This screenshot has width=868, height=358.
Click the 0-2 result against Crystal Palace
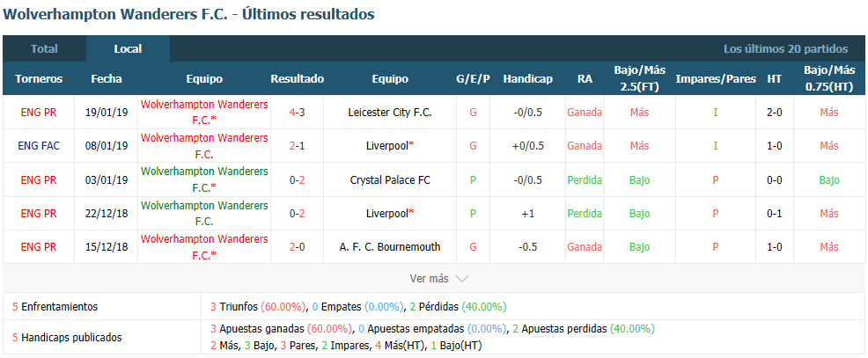click(x=297, y=179)
